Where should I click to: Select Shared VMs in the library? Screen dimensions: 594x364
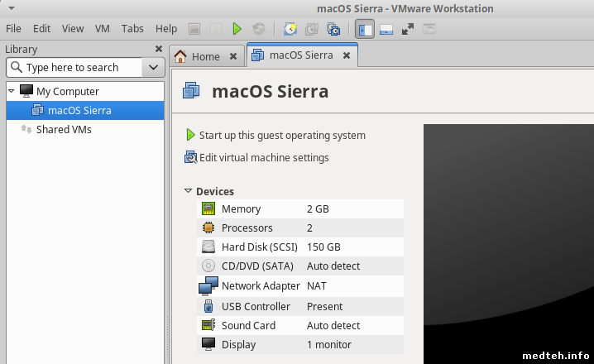[63, 129]
